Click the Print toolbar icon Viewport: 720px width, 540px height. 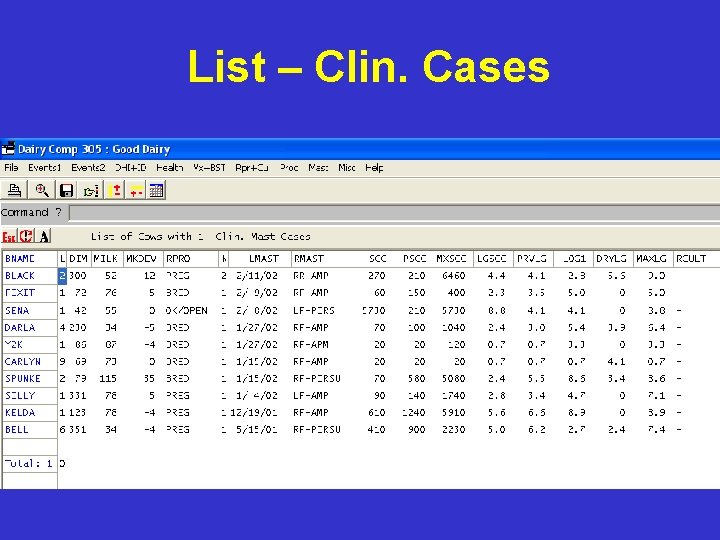tap(14, 190)
